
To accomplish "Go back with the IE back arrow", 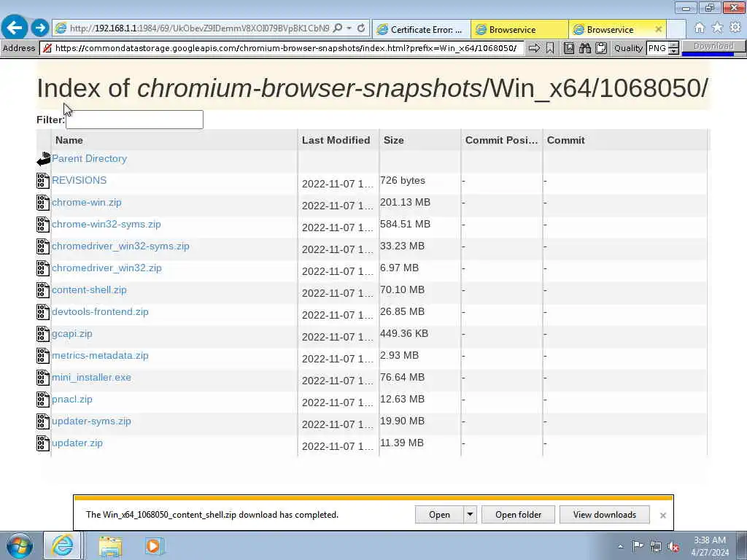I will 15,28.
